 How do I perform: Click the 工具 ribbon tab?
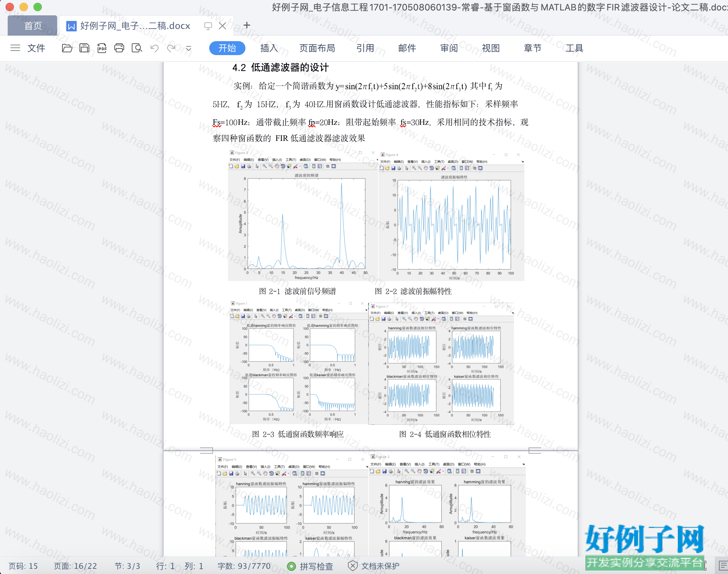pyautogui.click(x=575, y=48)
